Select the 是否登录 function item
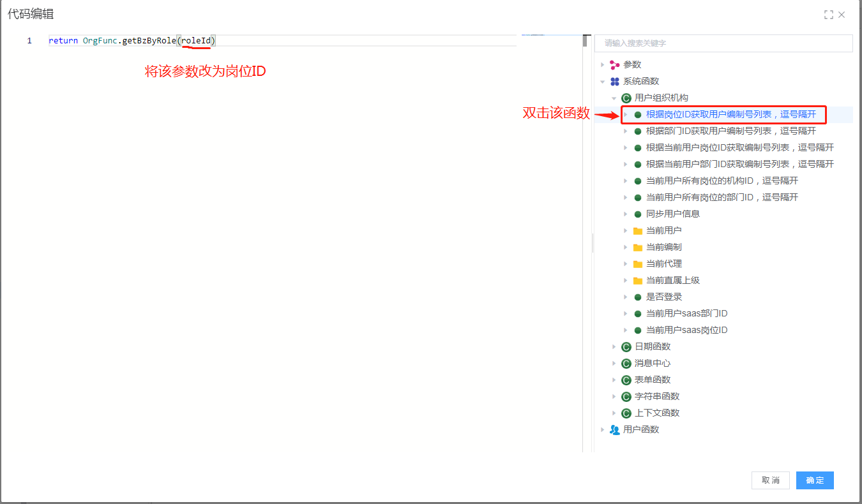 (x=663, y=297)
